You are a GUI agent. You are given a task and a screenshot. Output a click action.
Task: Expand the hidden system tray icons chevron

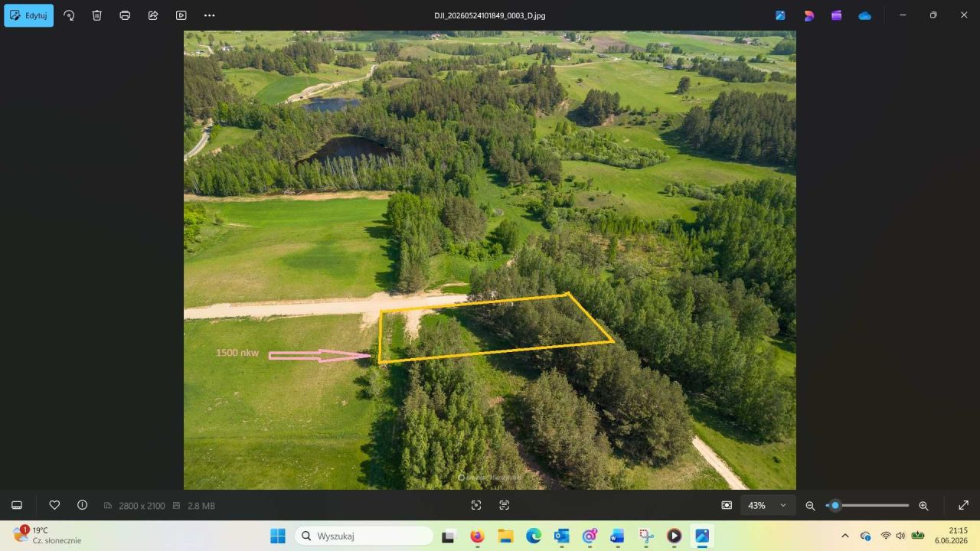point(845,536)
